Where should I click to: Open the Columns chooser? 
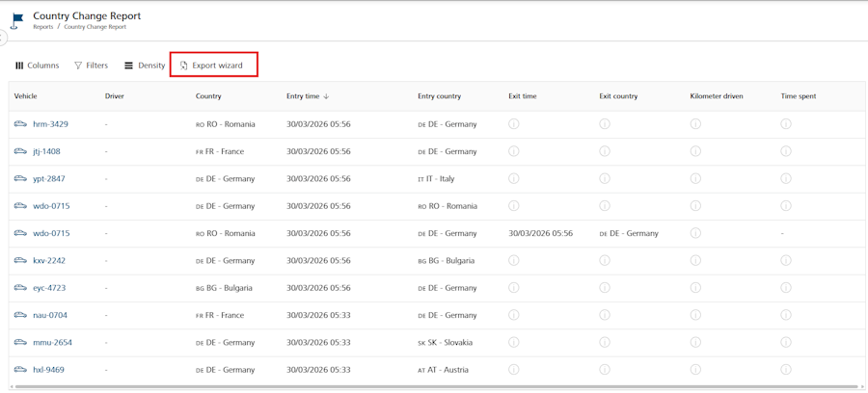pos(37,65)
